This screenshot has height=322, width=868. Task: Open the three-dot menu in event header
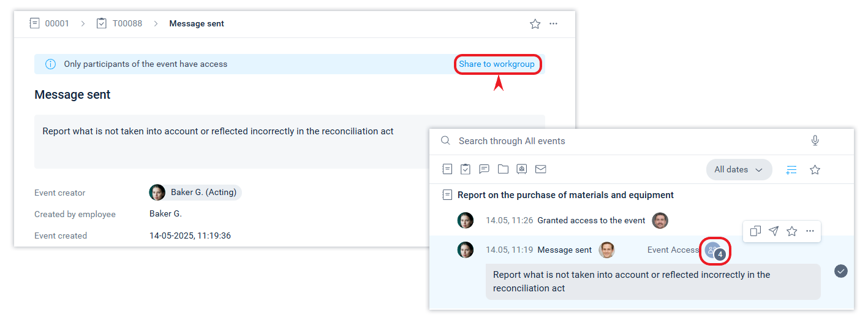coord(554,24)
